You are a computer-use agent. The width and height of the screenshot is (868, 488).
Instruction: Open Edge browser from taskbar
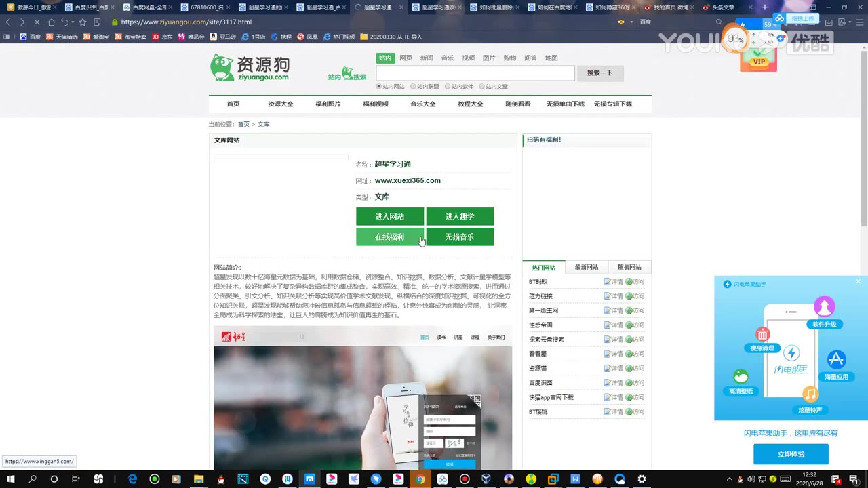pos(133,479)
